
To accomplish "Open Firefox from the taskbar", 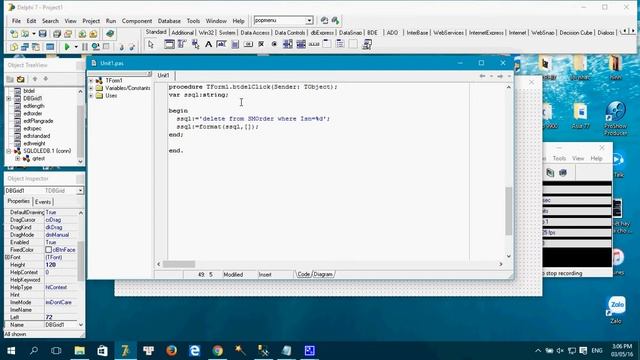I will click(171, 351).
